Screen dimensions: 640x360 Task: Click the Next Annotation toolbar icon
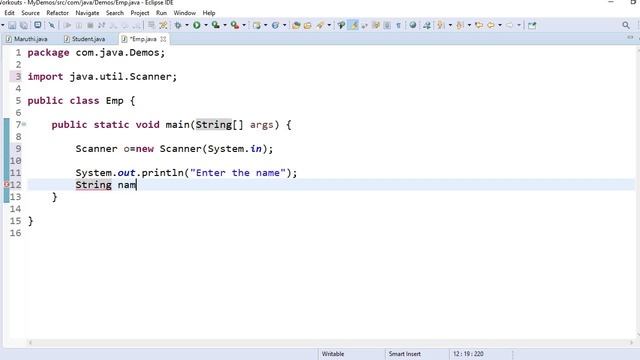point(440,25)
